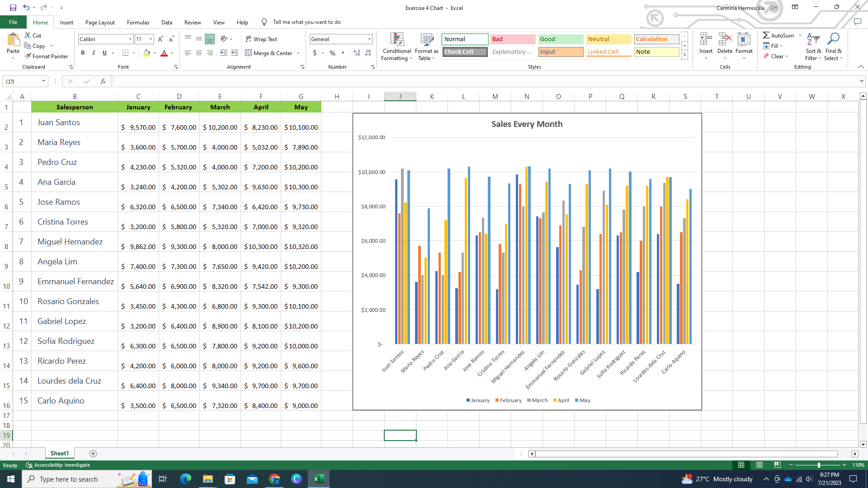Increase font size with the large A icon
868x488 pixels.
tap(160, 39)
